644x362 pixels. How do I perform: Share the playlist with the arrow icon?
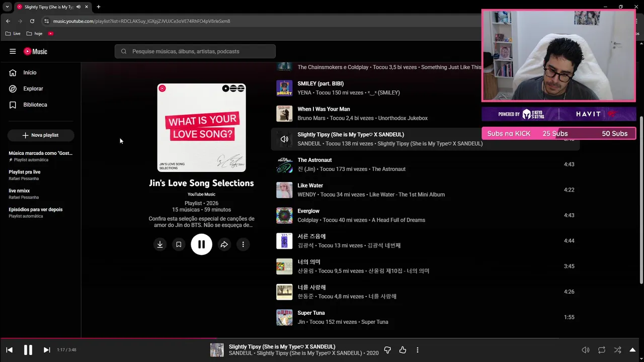tap(224, 244)
